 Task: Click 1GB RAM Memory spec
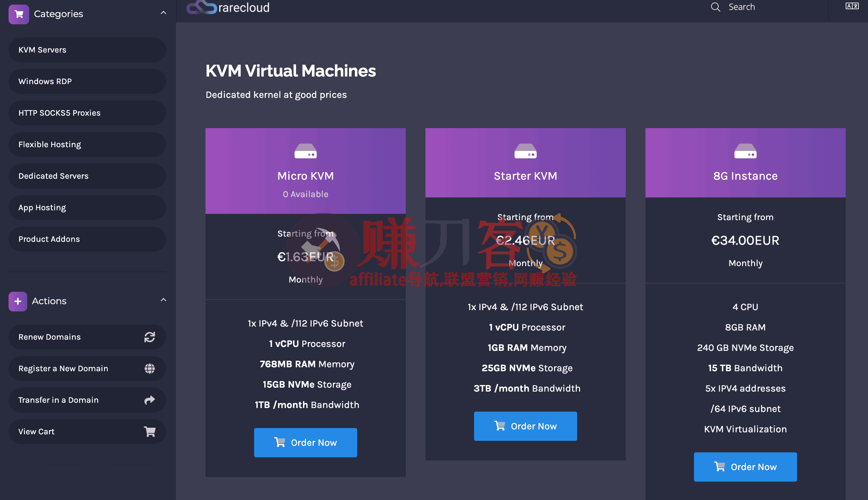click(527, 348)
